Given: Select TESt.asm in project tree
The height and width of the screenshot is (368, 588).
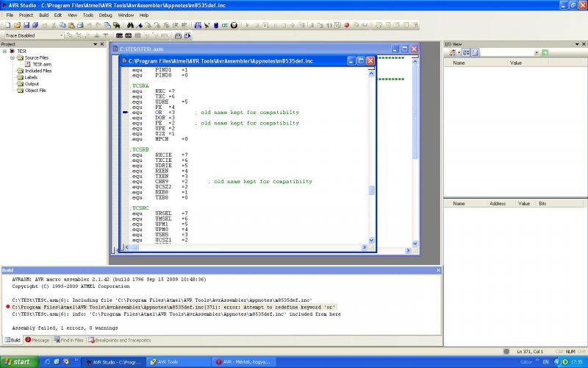Looking at the screenshot, I should tap(42, 64).
